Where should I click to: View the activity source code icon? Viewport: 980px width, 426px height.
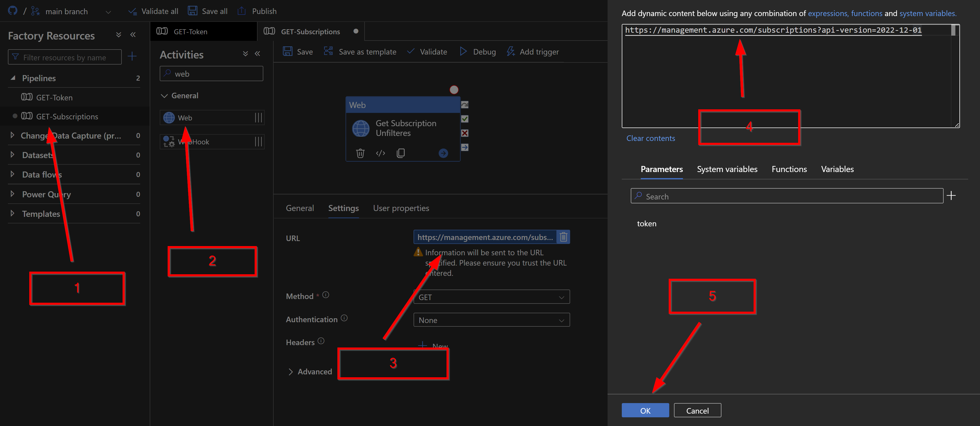tap(380, 153)
